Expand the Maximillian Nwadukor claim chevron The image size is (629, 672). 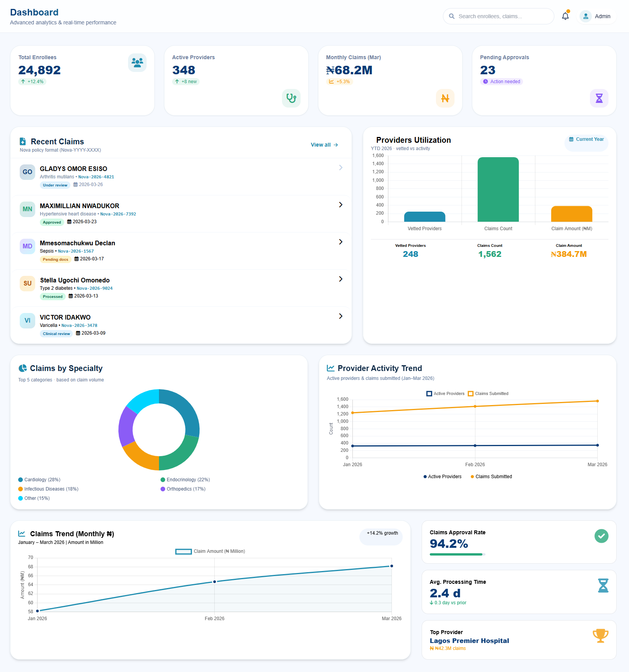pyautogui.click(x=340, y=205)
